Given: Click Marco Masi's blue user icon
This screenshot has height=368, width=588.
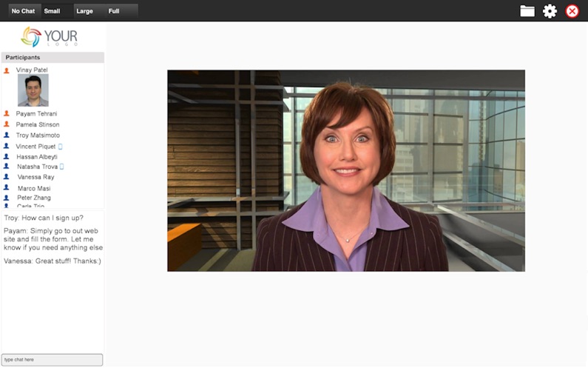Looking at the screenshot, I should [7, 187].
